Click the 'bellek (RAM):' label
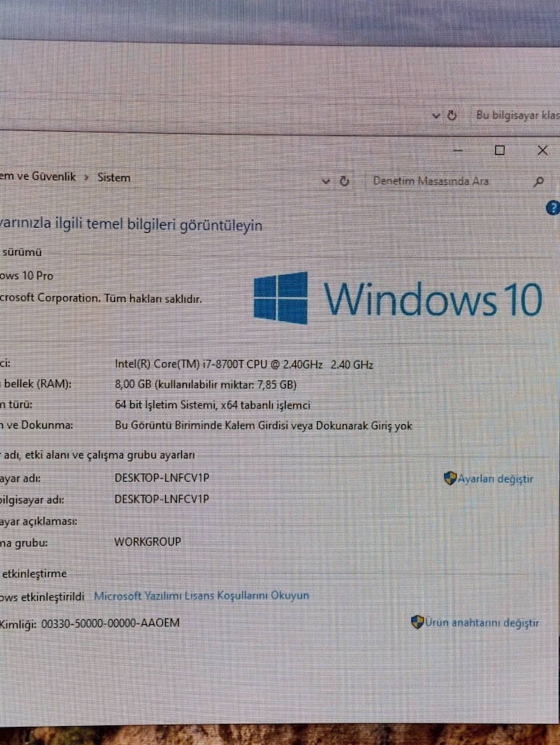560x745 pixels. coord(37,384)
